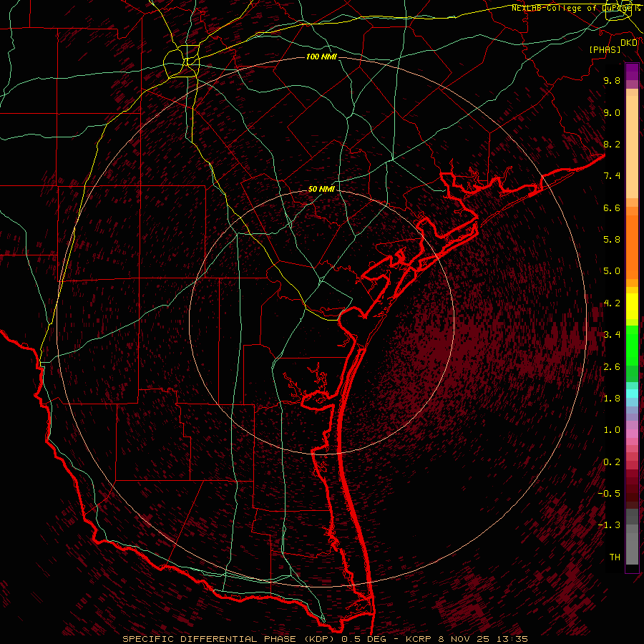Click the -1.3 value on color scale
Viewport: 644px width, 644px height.
(x=609, y=525)
